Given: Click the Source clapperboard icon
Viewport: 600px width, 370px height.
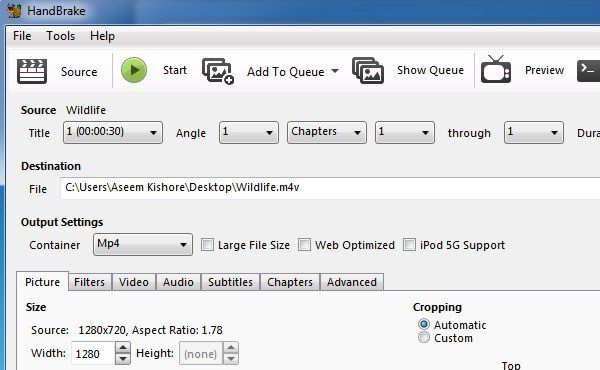Looking at the screenshot, I should click(x=32, y=71).
